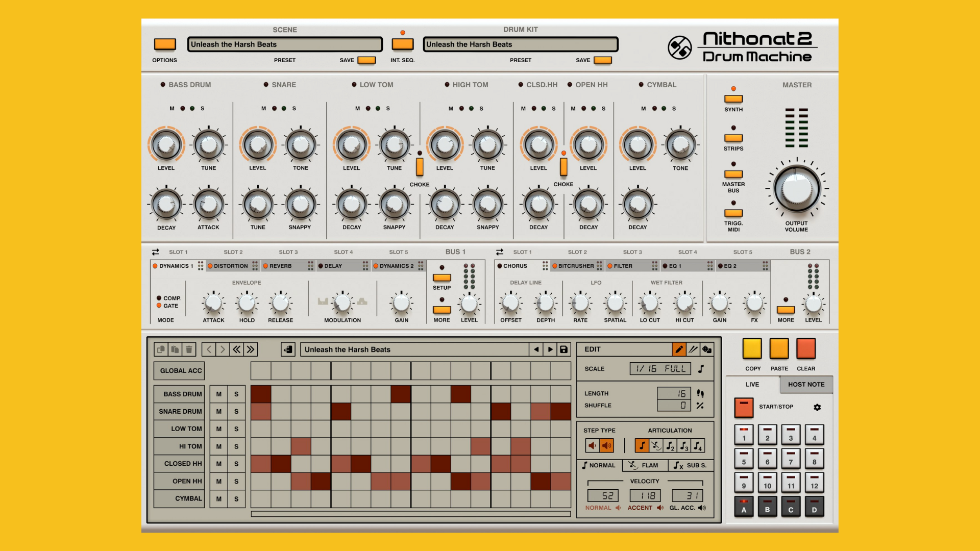This screenshot has height=551, width=980.
Task: Select the Sub S. articulation tab
Action: click(x=690, y=465)
